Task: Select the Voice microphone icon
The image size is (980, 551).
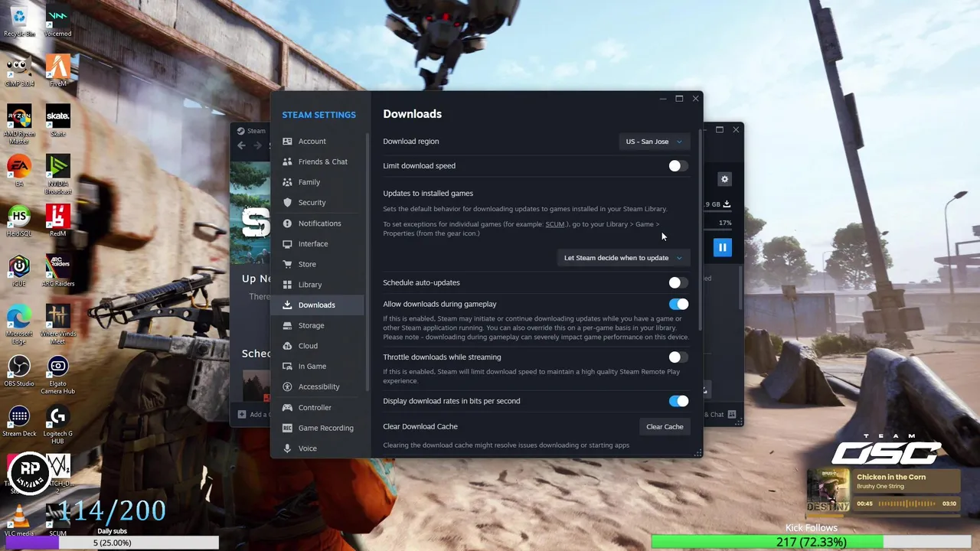Action: pos(287,448)
